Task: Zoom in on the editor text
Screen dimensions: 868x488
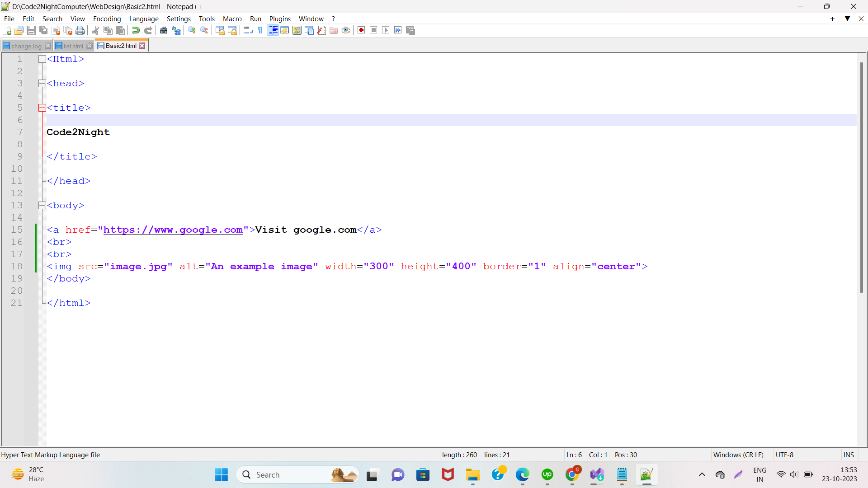Action: coord(192,30)
